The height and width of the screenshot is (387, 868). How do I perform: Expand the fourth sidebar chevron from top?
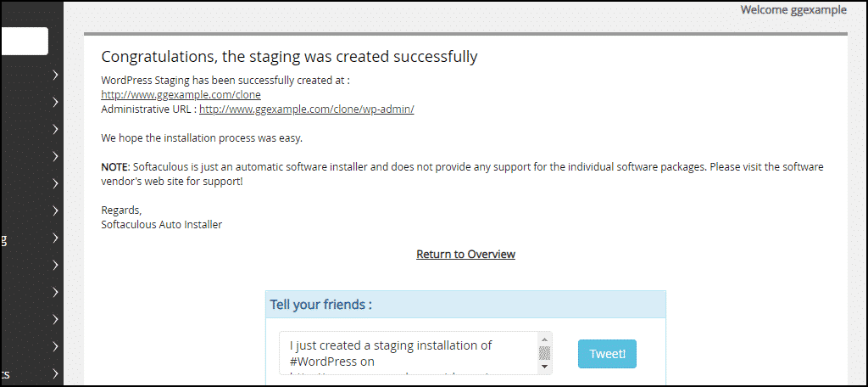click(55, 156)
